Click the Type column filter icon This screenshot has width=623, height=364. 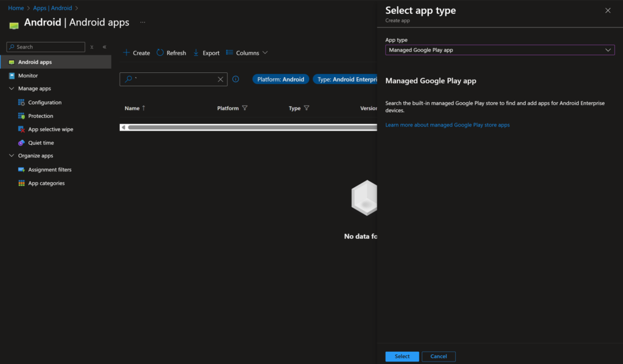[x=307, y=108]
